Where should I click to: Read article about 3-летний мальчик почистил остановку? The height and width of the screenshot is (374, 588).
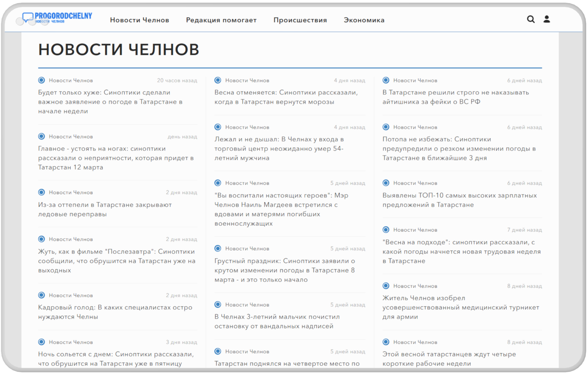(277, 322)
